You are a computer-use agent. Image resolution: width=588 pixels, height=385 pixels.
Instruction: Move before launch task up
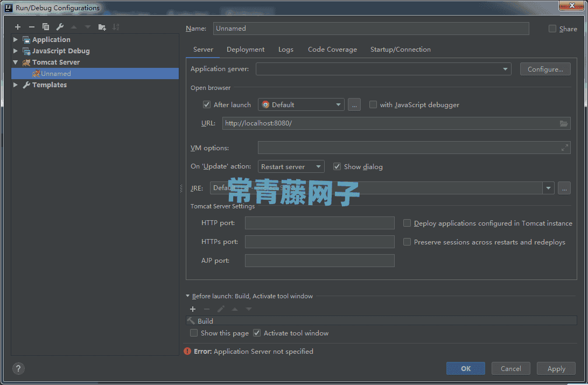click(235, 309)
